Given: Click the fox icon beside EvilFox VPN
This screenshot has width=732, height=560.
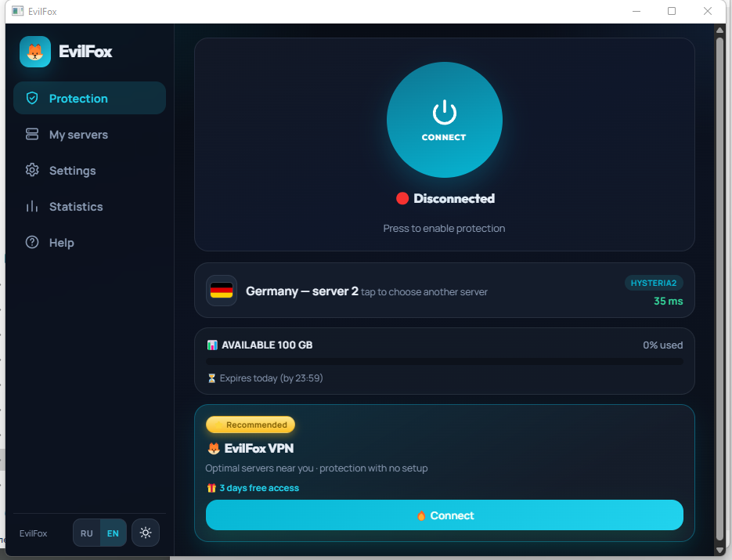Looking at the screenshot, I should pyautogui.click(x=214, y=448).
